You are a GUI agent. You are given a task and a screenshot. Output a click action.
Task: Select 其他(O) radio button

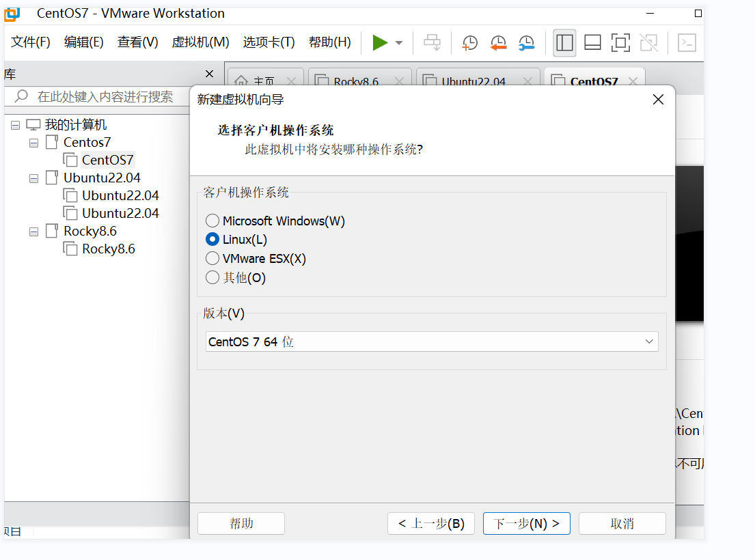pos(212,277)
